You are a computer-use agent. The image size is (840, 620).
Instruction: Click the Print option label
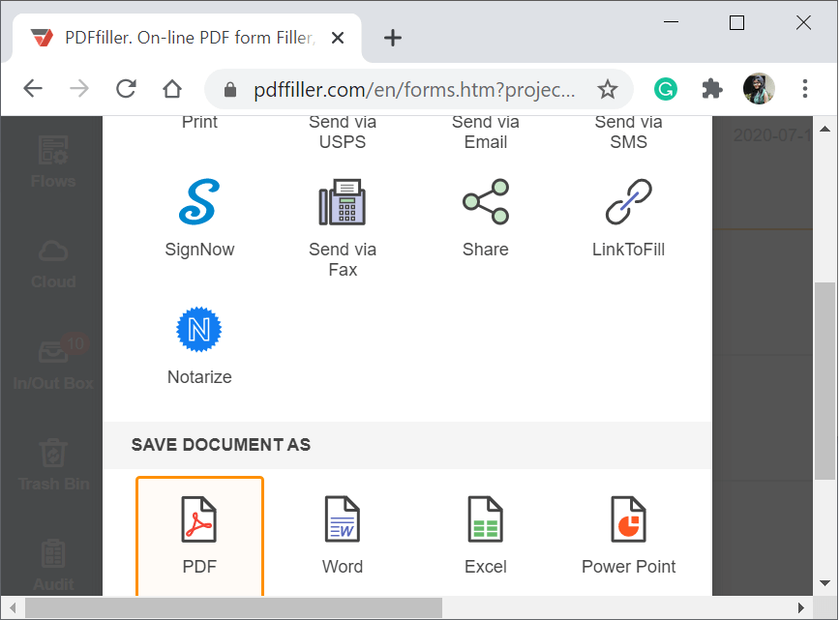coord(199,123)
